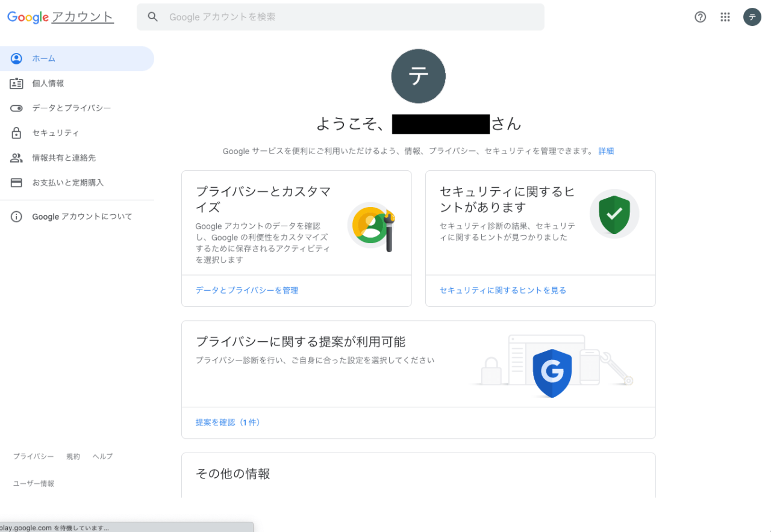Open Google アカウントについて in sidebar
This screenshot has width=771, height=532.
tap(82, 217)
